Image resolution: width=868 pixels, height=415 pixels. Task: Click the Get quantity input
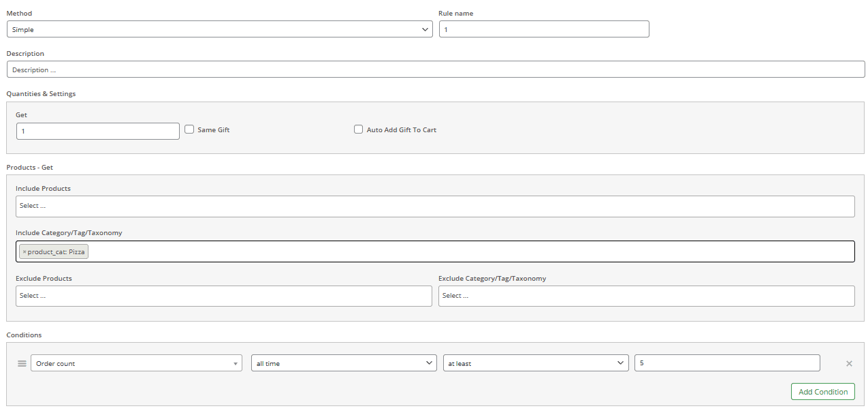[x=97, y=131]
